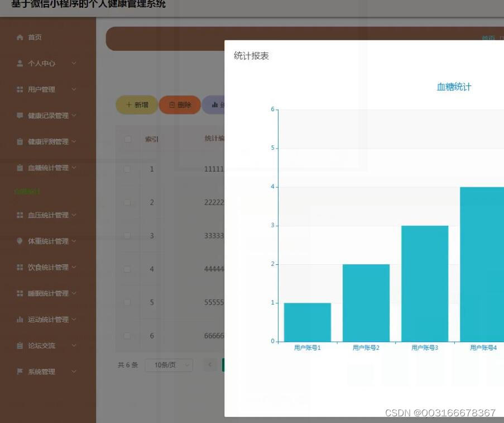This screenshot has width=504, height=423.
Task: Click the clipboard icon for 血糖统计管理
Action: coord(20,168)
